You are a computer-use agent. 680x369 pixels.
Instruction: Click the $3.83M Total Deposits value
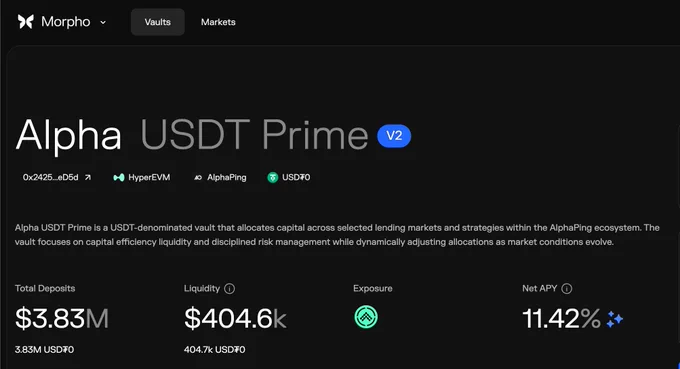[x=62, y=319]
